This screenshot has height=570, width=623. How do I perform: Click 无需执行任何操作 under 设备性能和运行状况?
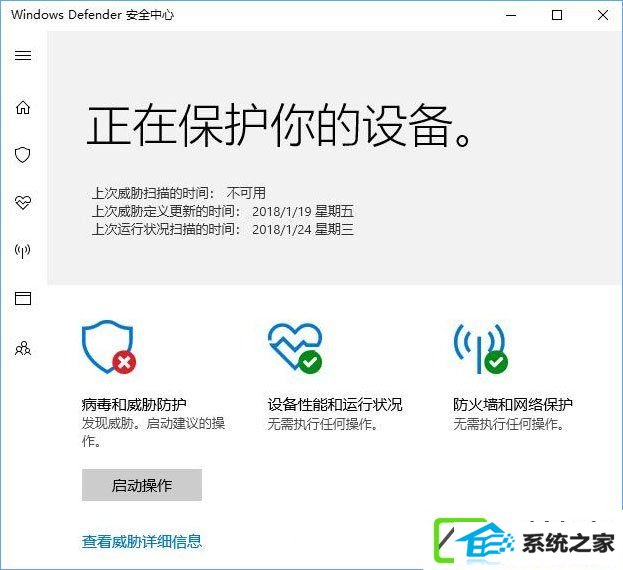(322, 424)
